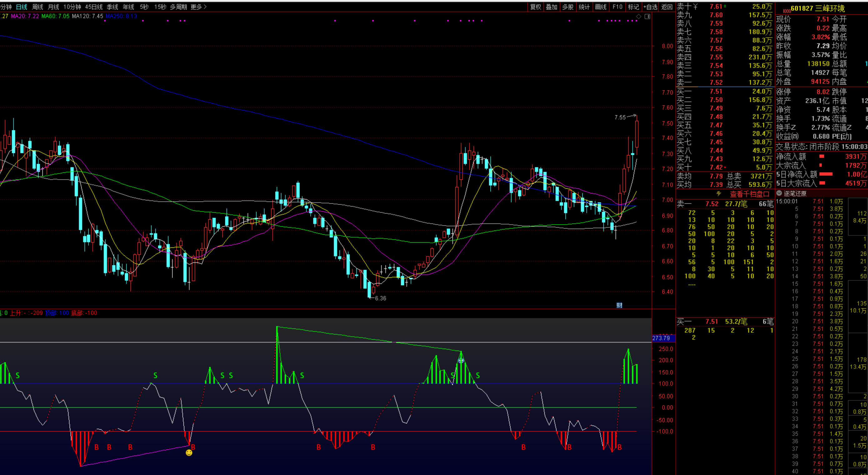The height and width of the screenshot is (475, 868).
Task: Toggle the side panel layout icon
Action: [x=647, y=17]
